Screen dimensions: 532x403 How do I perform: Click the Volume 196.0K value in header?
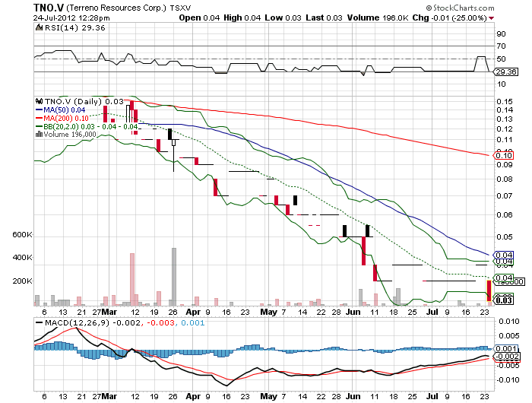(378, 17)
